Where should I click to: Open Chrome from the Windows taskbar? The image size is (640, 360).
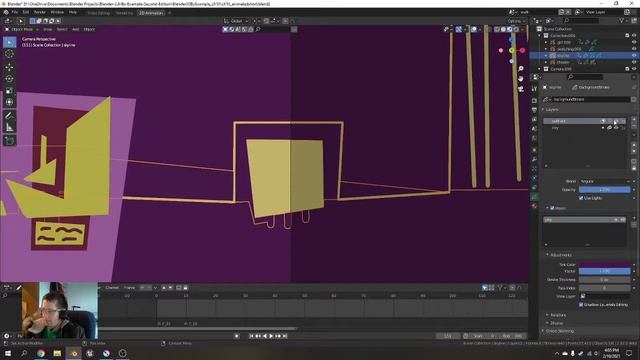41,353
